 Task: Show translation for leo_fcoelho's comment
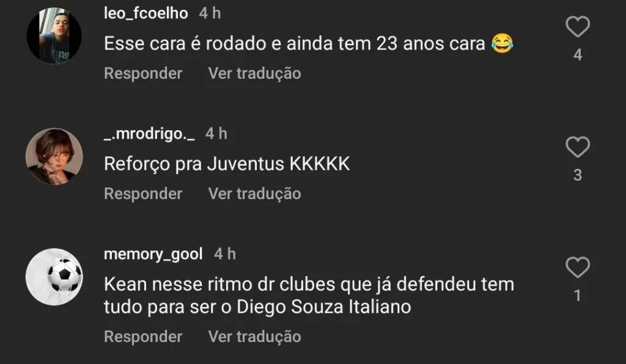255,73
